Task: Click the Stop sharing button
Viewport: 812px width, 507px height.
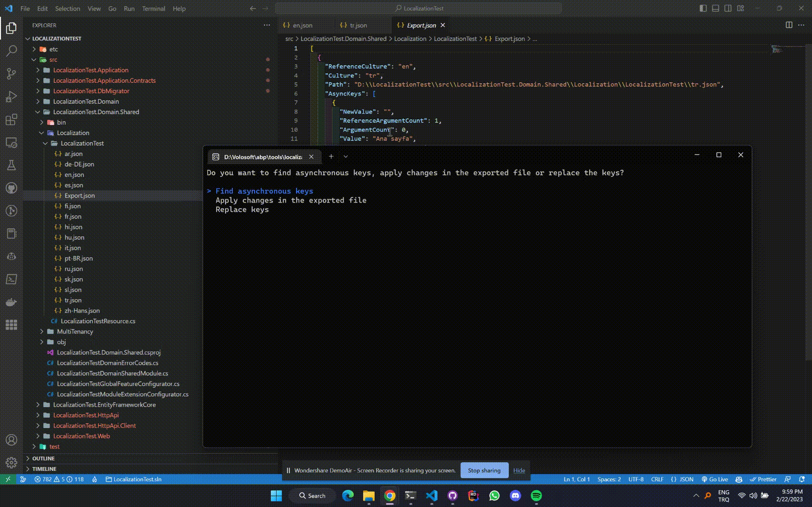Action: [484, 470]
